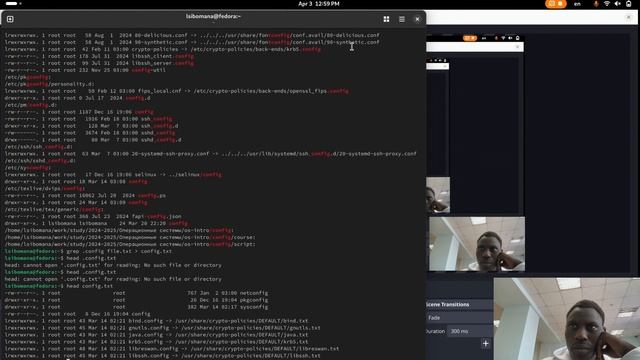Click the gnutls.config symlink line
Image resolution: width=640 pixels, height=360 pixels.
coord(162,328)
